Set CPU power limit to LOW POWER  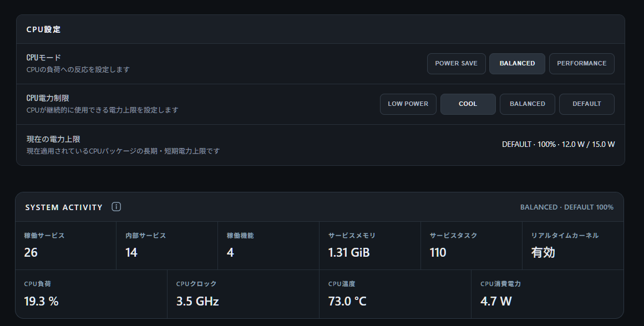408,104
